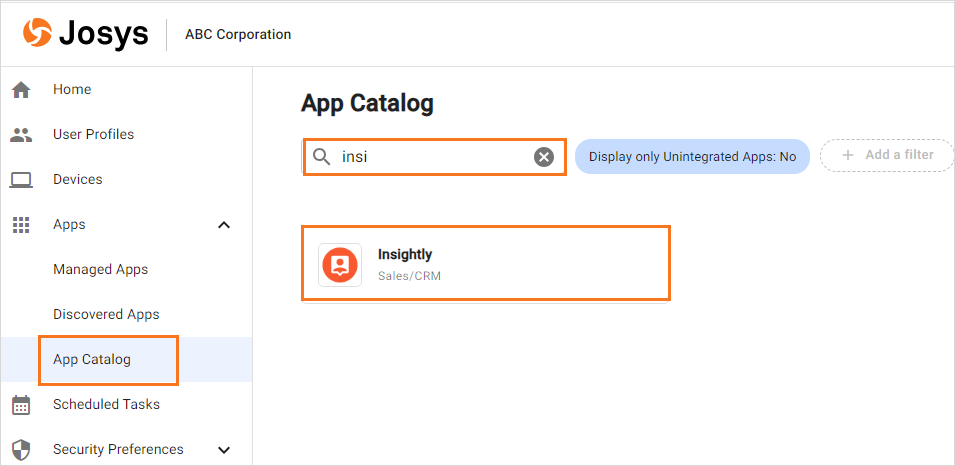Click the Add a filter button
This screenshot has height=466, width=955.
click(887, 155)
